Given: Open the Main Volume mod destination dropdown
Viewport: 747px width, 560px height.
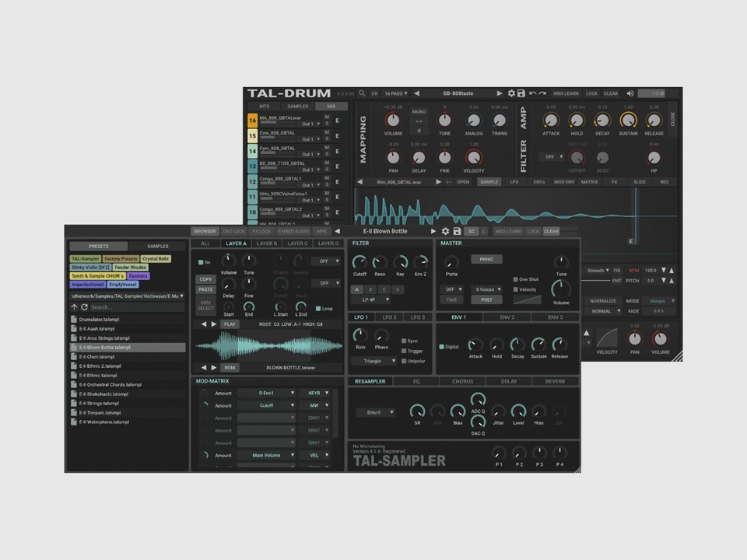Looking at the screenshot, I should [267, 455].
